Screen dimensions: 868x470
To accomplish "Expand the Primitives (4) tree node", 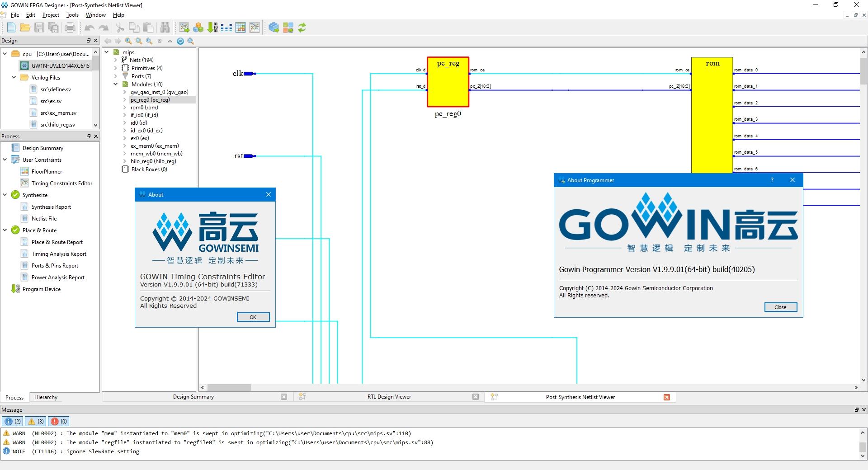I will (116, 68).
